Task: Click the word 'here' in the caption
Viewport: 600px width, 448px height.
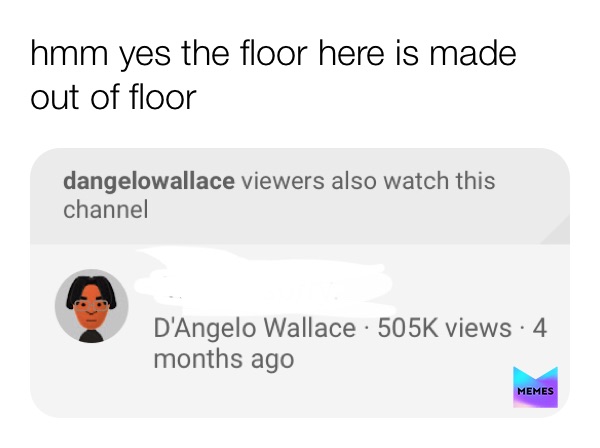Action: (x=351, y=54)
